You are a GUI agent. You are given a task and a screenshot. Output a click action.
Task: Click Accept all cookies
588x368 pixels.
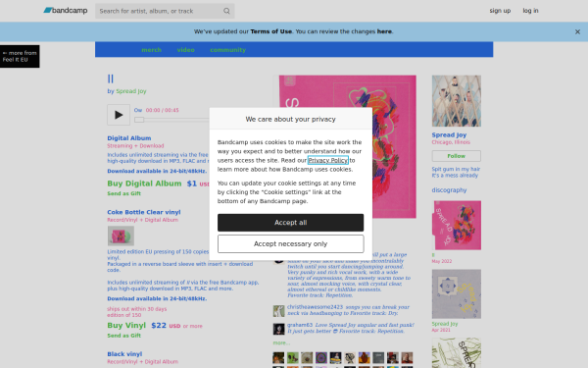click(291, 223)
